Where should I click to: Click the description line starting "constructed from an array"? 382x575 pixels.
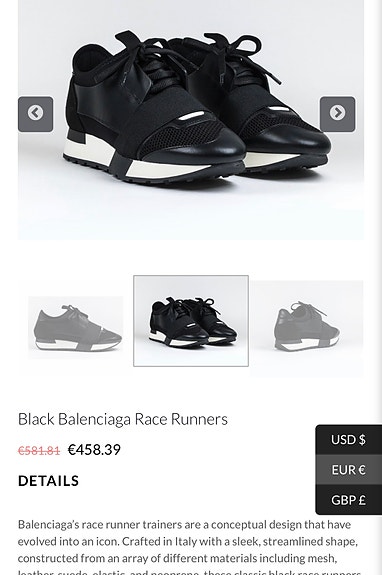point(177,558)
